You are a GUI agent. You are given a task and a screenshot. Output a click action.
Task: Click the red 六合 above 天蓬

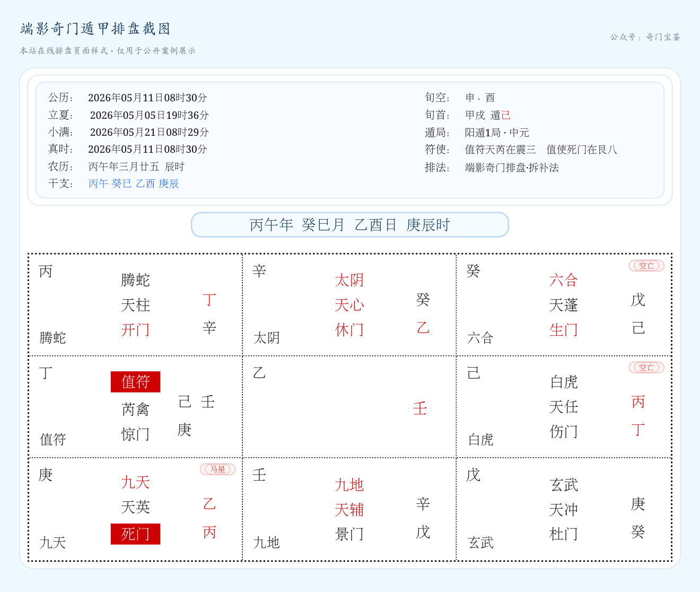(564, 280)
